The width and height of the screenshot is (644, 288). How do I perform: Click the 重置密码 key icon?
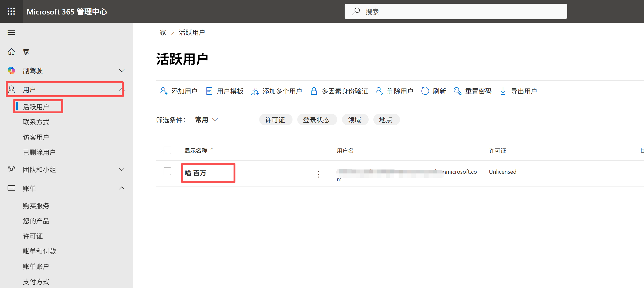(457, 91)
